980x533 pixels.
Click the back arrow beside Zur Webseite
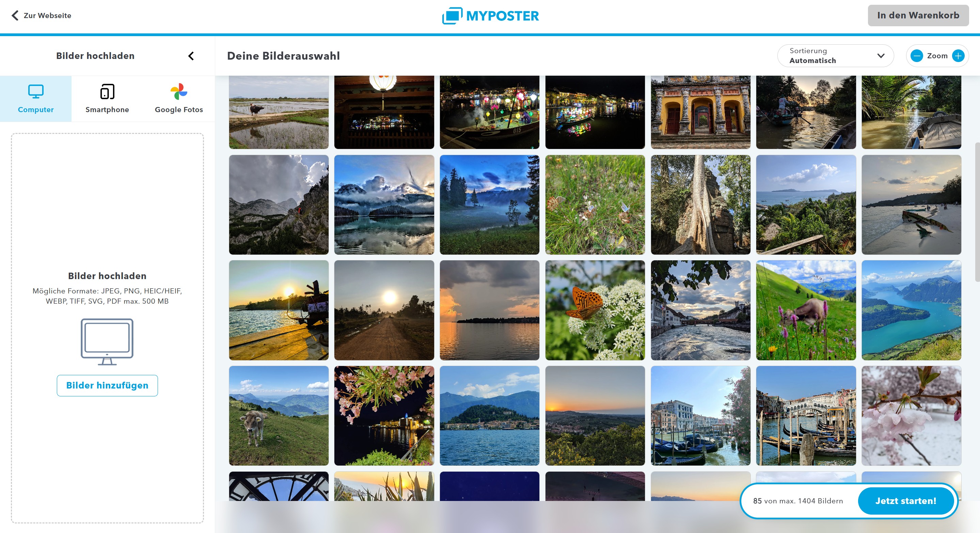pos(15,15)
